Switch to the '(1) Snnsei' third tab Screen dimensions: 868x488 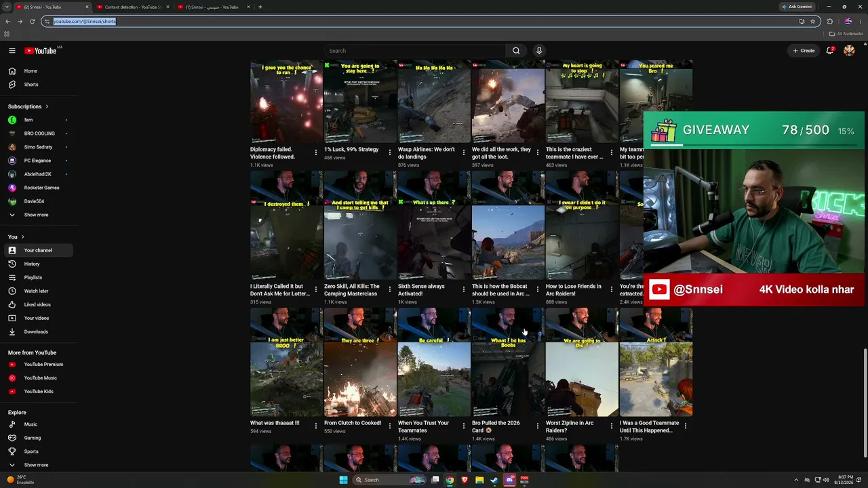click(214, 7)
